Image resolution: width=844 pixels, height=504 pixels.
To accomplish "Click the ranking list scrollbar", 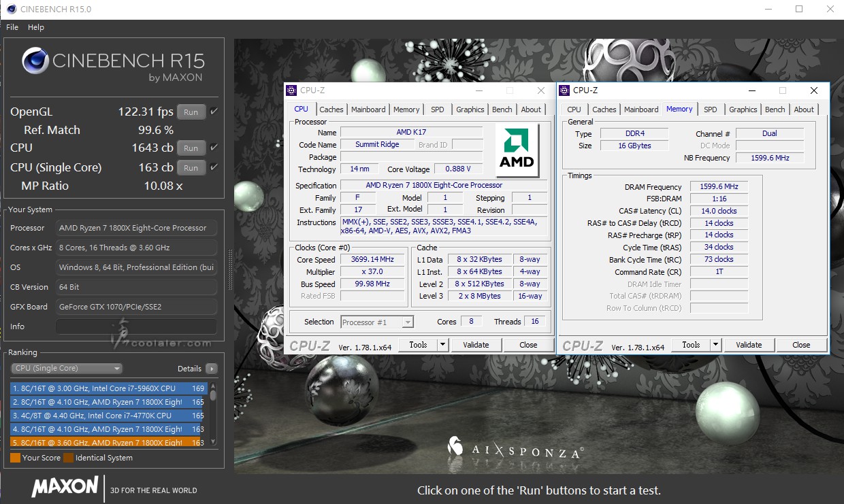I will click(213, 415).
